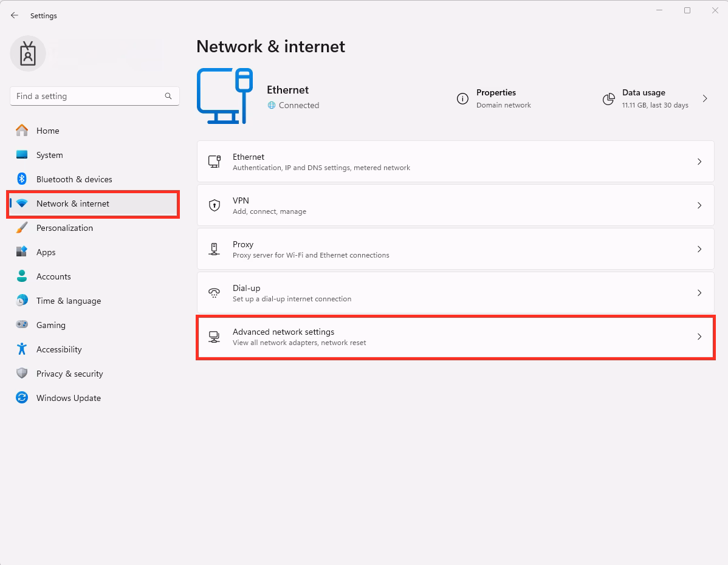
Task: Click the globe icon beside Connected
Action: click(x=272, y=105)
